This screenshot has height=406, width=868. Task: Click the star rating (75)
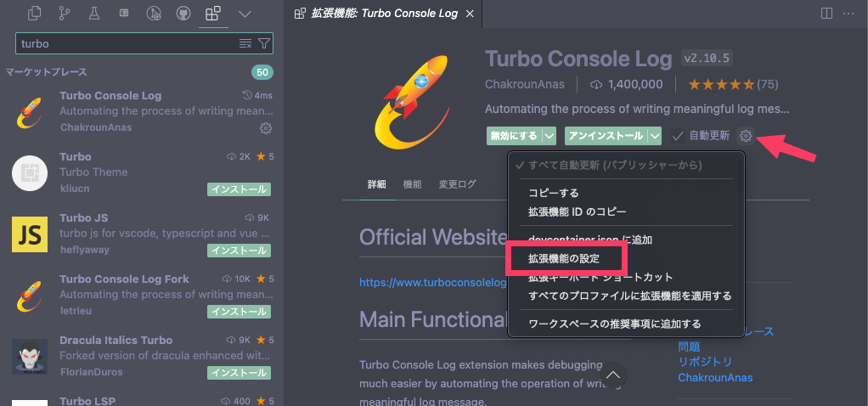click(x=733, y=84)
